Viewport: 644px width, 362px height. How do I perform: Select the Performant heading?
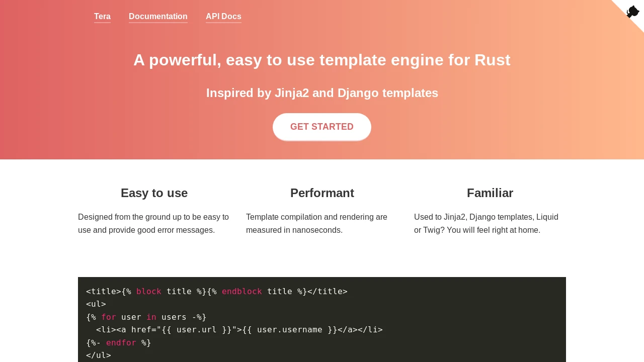(x=322, y=193)
